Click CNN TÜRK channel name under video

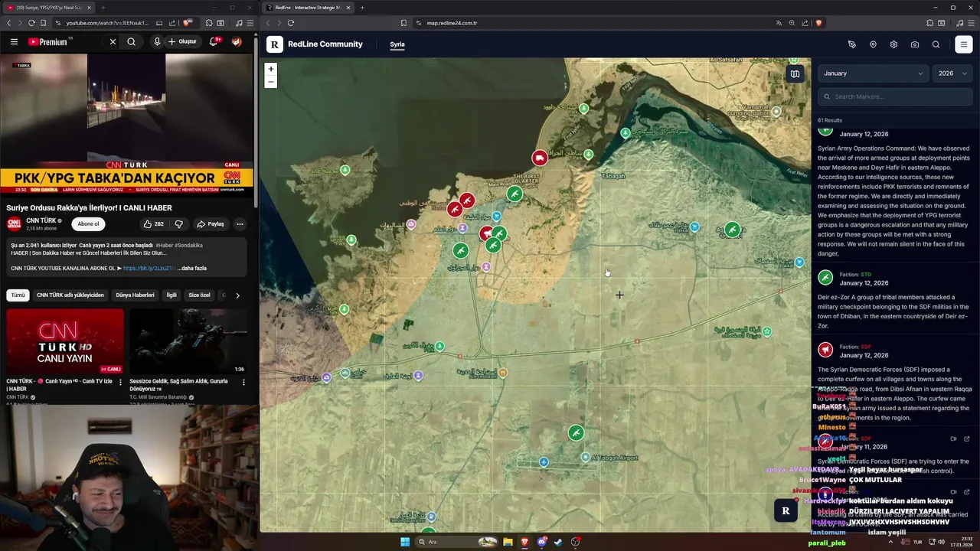click(41, 220)
